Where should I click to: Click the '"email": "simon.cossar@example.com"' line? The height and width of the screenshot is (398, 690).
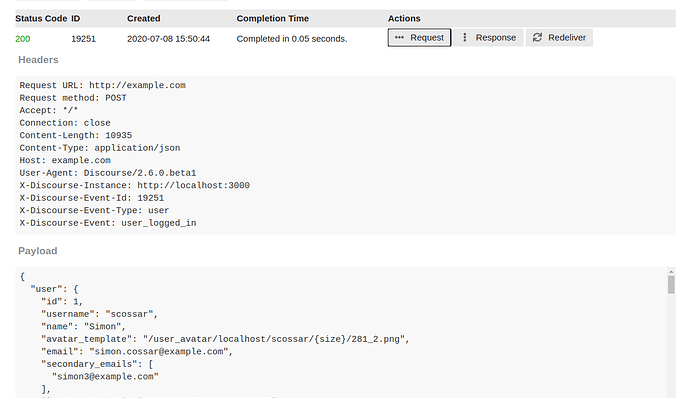[137, 352]
